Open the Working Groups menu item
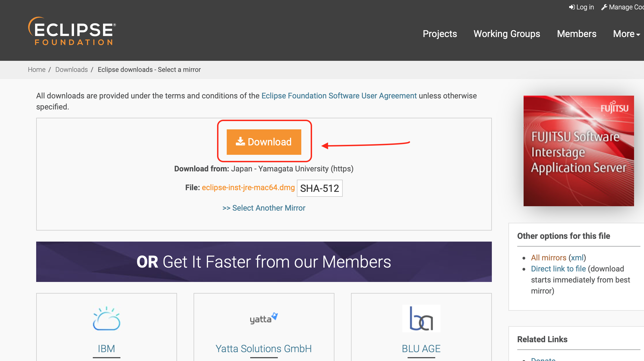The width and height of the screenshot is (644, 361). 507,34
